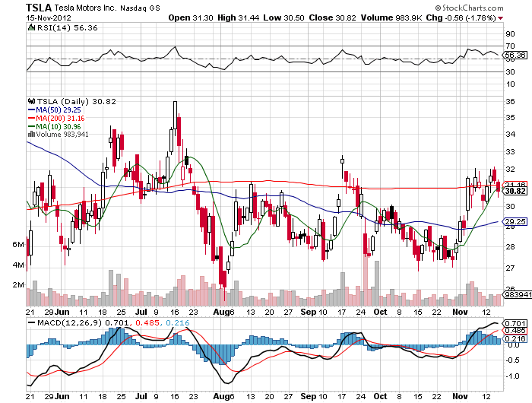Click the volume bars icon in the legend
The height and width of the screenshot is (403, 532).
click(31, 135)
